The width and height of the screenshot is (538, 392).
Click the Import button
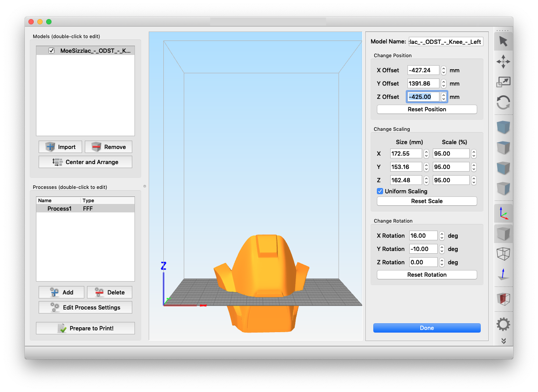(60, 147)
